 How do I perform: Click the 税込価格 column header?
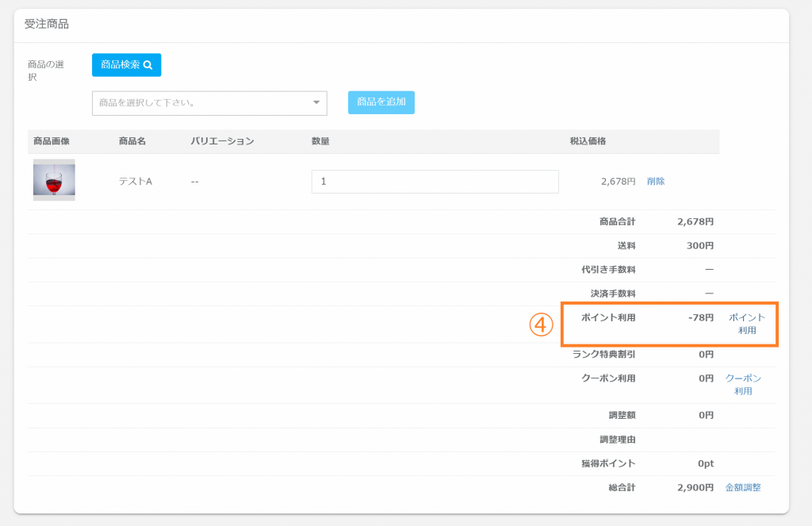pos(588,141)
